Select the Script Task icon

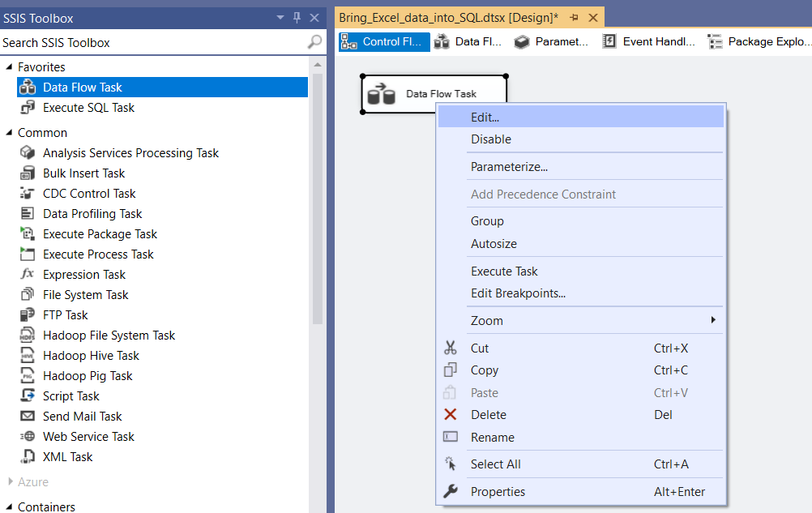point(28,396)
